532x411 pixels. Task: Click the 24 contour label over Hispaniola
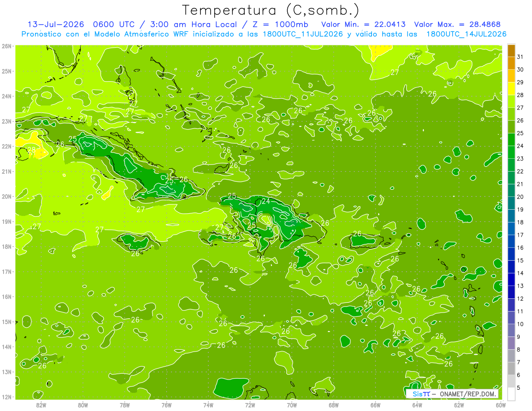(266, 201)
